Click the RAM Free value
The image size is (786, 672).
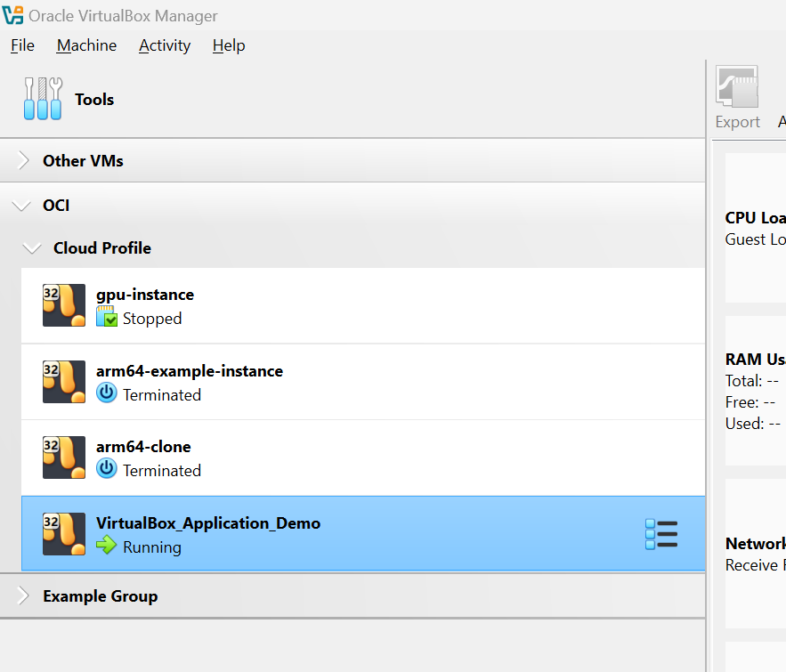pyautogui.click(x=769, y=403)
